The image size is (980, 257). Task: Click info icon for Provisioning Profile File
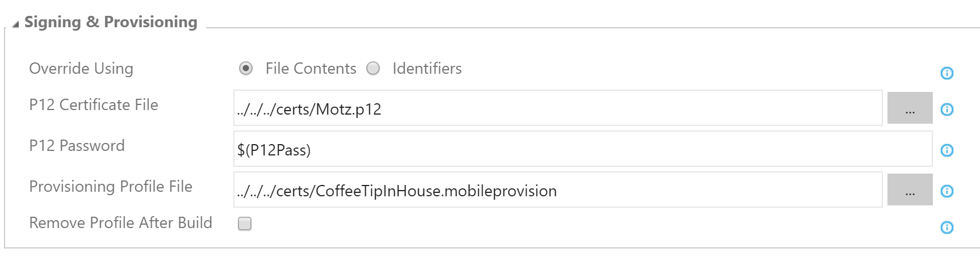(947, 191)
